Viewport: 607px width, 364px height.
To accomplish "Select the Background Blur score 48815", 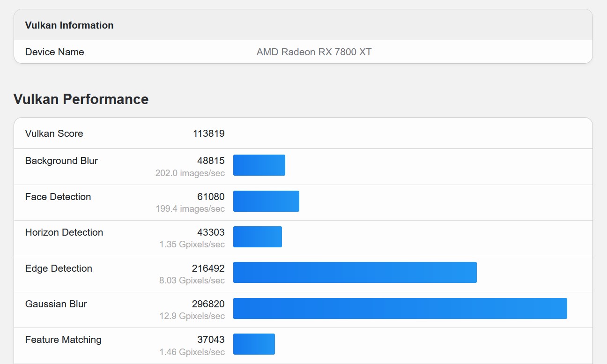I will [211, 161].
